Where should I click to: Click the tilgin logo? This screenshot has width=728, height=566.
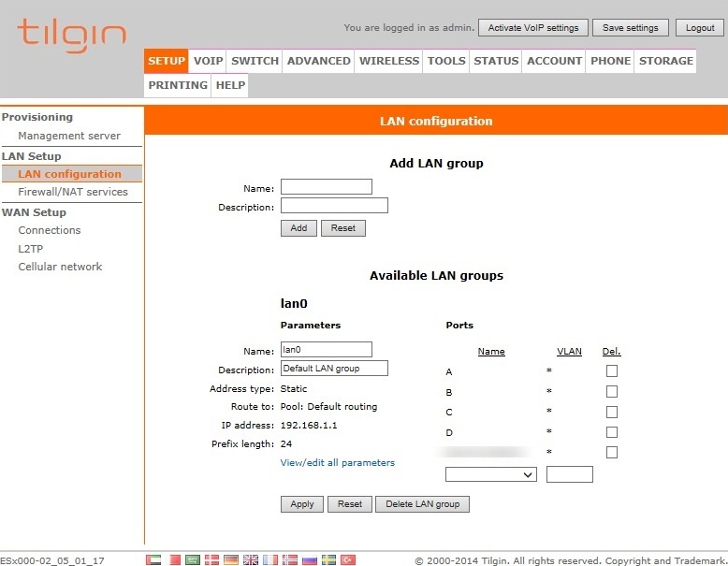(x=71, y=35)
